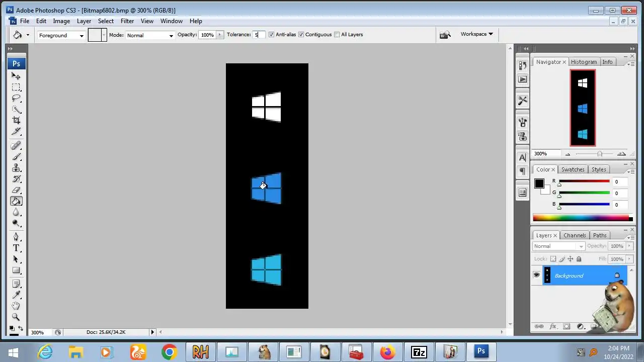Click the Go to Bridge icon
The width and height of the screenshot is (644, 362).
[x=445, y=35]
